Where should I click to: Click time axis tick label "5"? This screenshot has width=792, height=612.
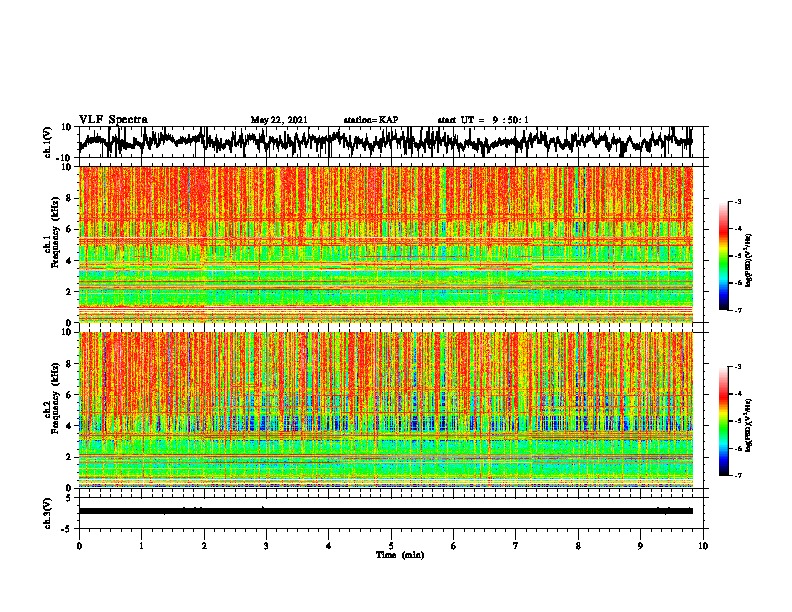(391, 546)
